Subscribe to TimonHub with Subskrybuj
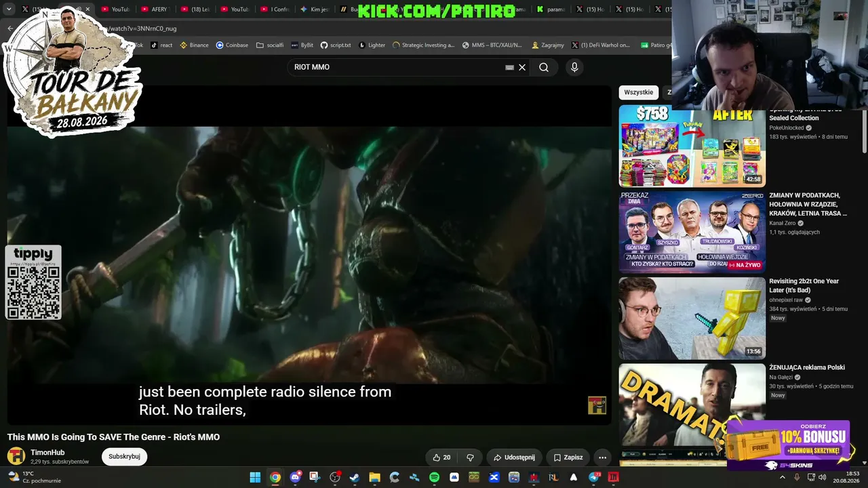The width and height of the screenshot is (868, 488). 124,456
